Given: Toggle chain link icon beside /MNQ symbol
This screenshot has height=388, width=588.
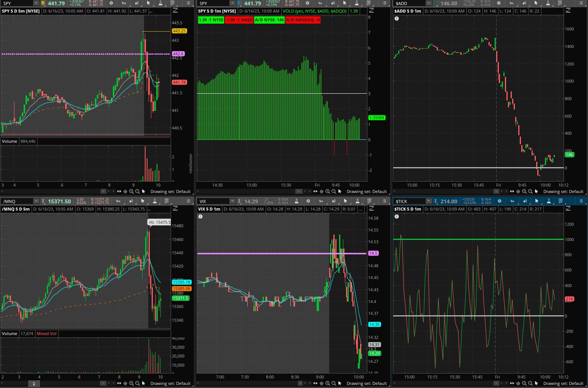Looking at the screenshot, I should point(43,201).
